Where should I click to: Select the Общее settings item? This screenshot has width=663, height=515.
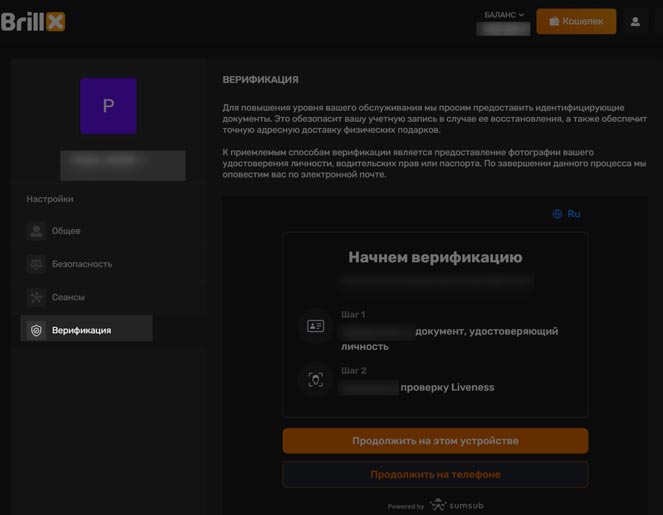coord(66,231)
